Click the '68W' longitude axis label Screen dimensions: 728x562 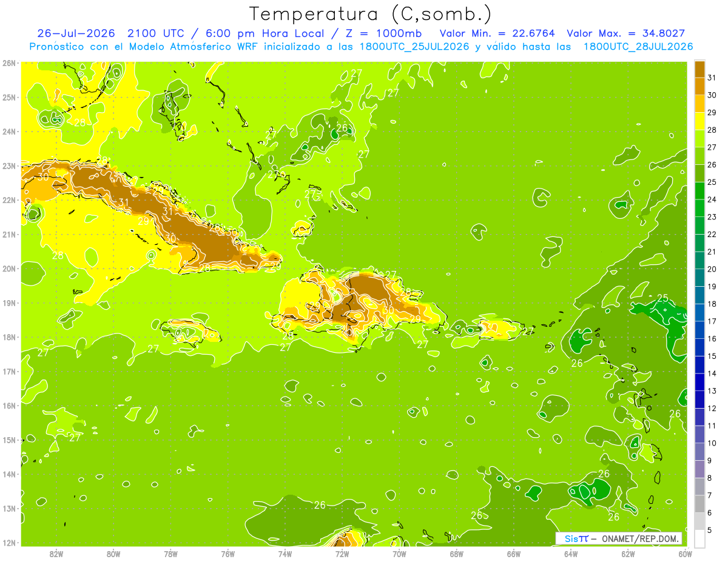click(x=457, y=554)
